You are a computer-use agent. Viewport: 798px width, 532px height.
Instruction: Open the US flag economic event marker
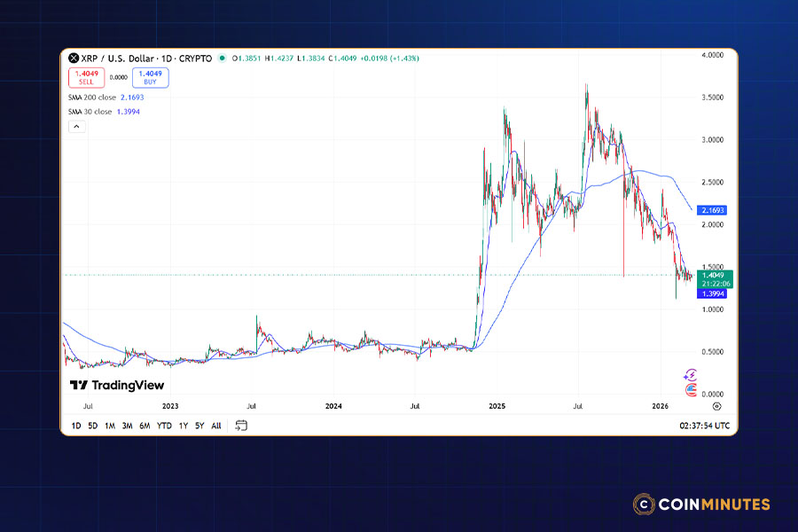click(x=691, y=389)
